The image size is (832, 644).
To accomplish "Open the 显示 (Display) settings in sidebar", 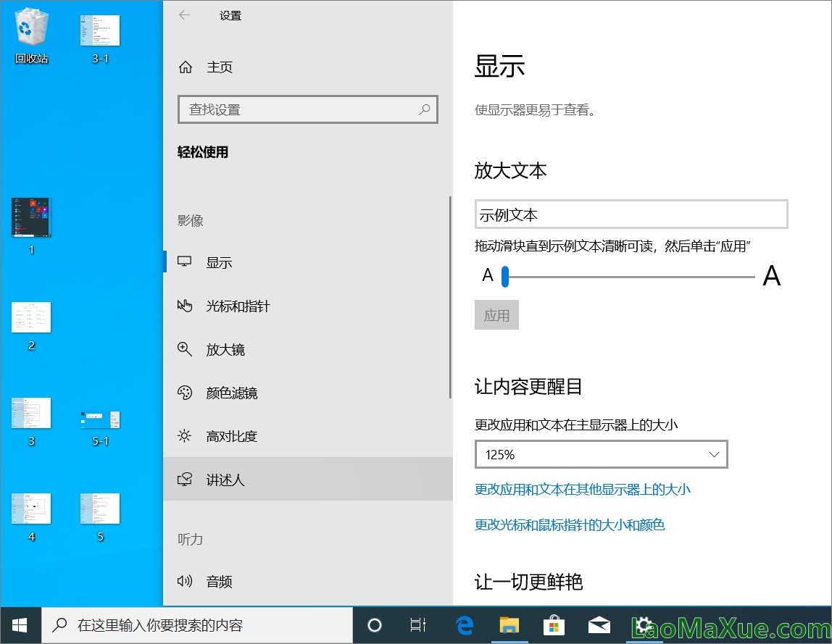I will pyautogui.click(x=220, y=262).
